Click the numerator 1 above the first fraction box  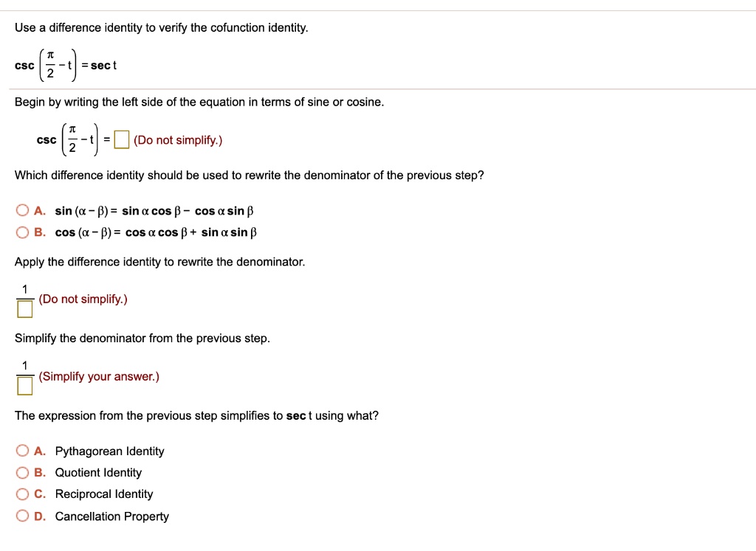point(24,289)
